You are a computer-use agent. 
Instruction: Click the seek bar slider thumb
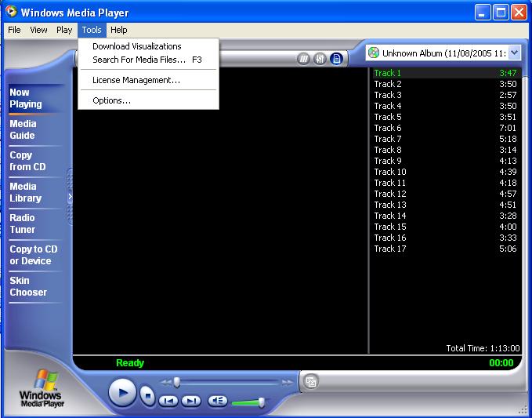pyautogui.click(x=177, y=383)
